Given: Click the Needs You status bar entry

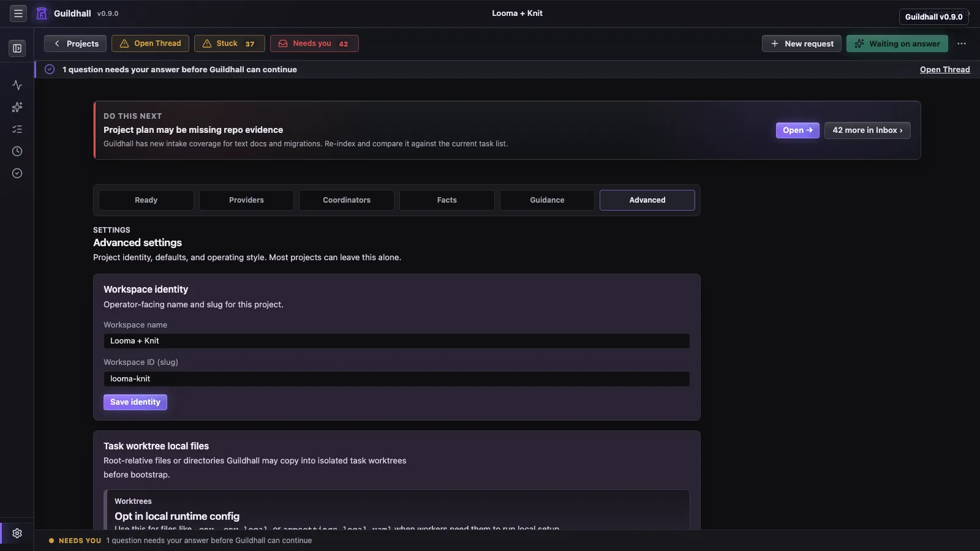Looking at the screenshot, I should point(180,541).
